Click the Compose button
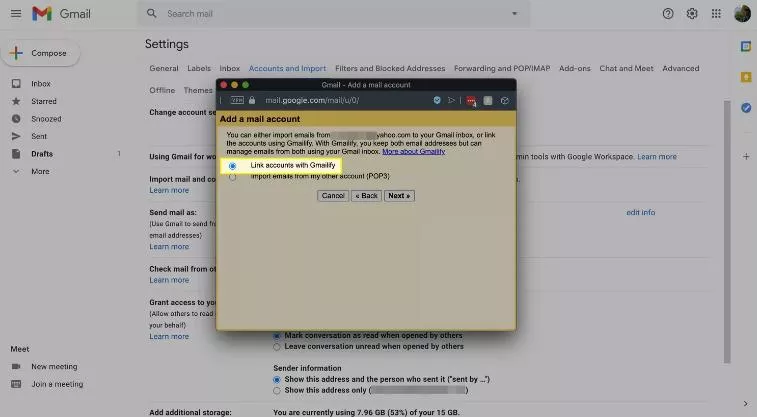This screenshot has width=757, height=417. [41, 53]
